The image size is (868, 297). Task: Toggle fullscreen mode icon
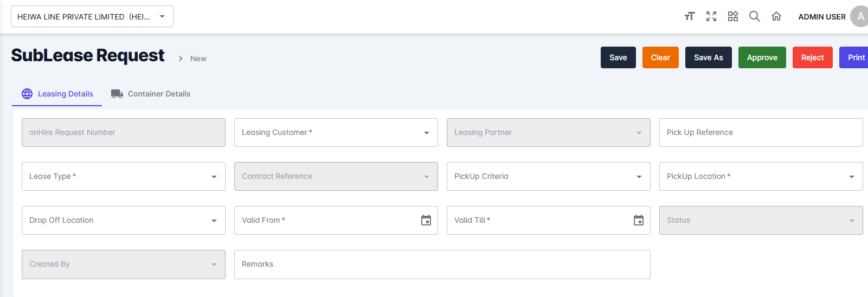[711, 16]
